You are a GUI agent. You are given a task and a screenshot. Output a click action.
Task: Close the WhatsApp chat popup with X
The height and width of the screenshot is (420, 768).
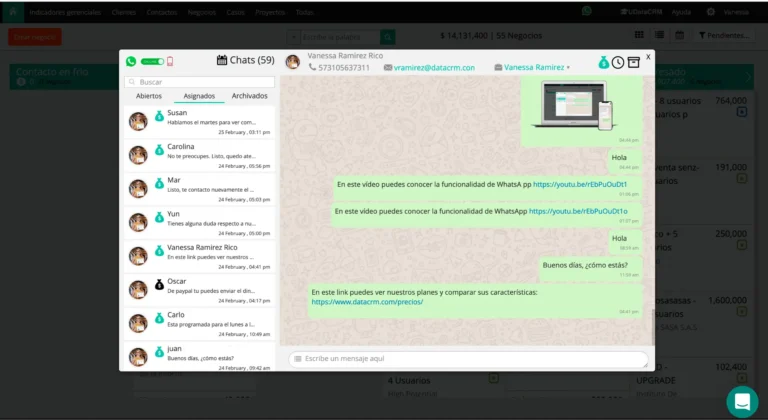point(648,57)
